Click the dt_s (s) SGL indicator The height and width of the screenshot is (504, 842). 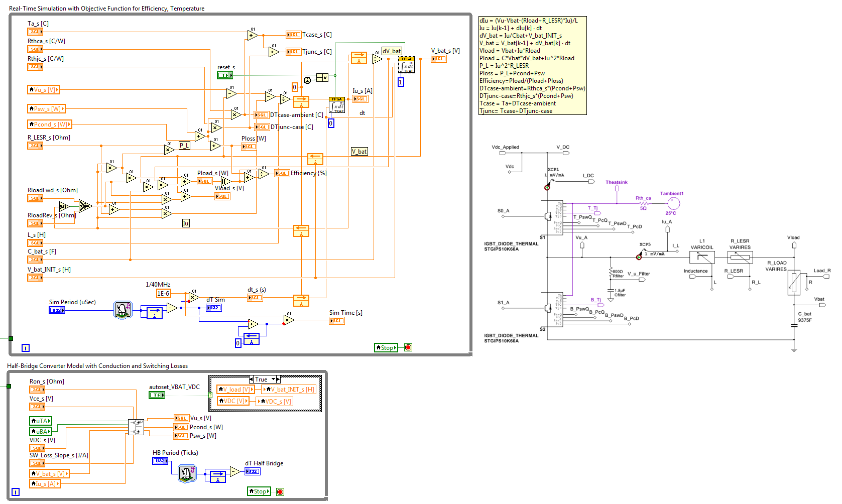[255, 298]
